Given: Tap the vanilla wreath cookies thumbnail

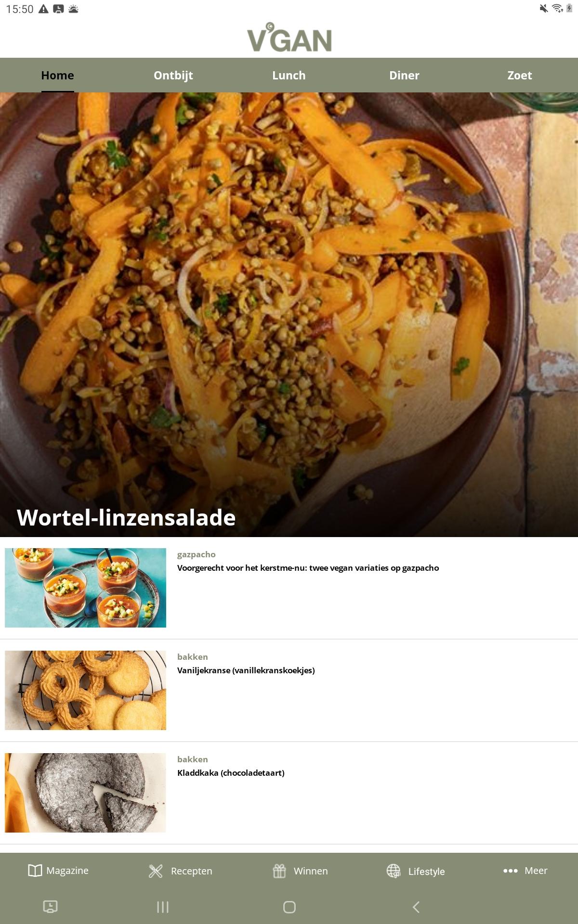Looking at the screenshot, I should pos(85,690).
